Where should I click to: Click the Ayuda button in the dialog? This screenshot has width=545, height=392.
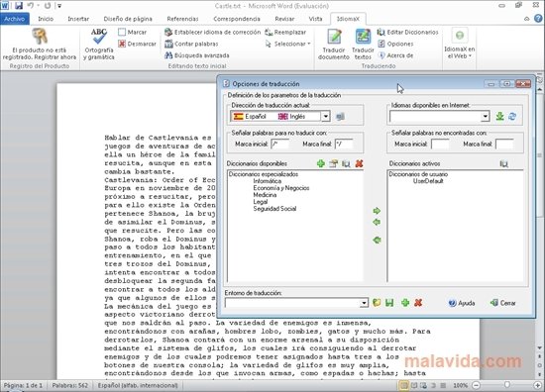click(x=462, y=303)
